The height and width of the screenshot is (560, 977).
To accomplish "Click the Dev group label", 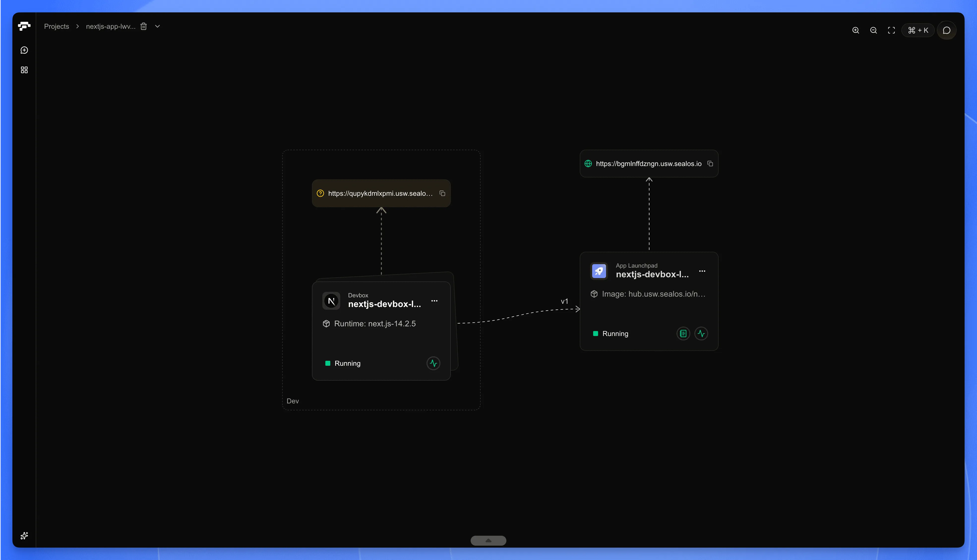I will (293, 401).
